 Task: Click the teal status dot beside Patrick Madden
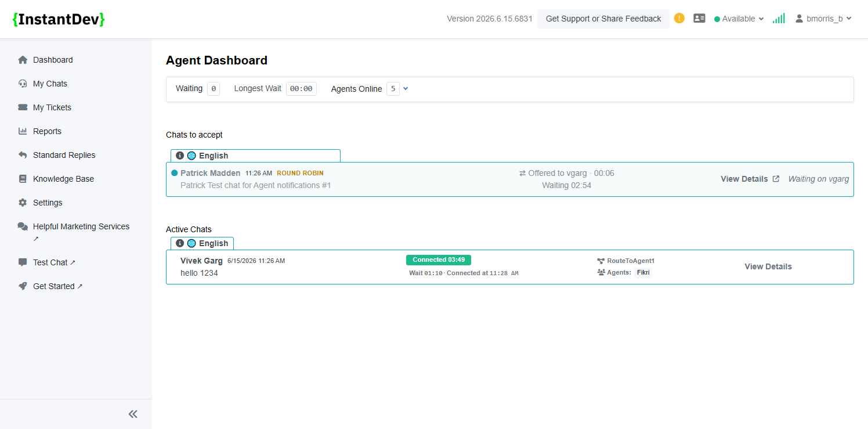pos(175,173)
